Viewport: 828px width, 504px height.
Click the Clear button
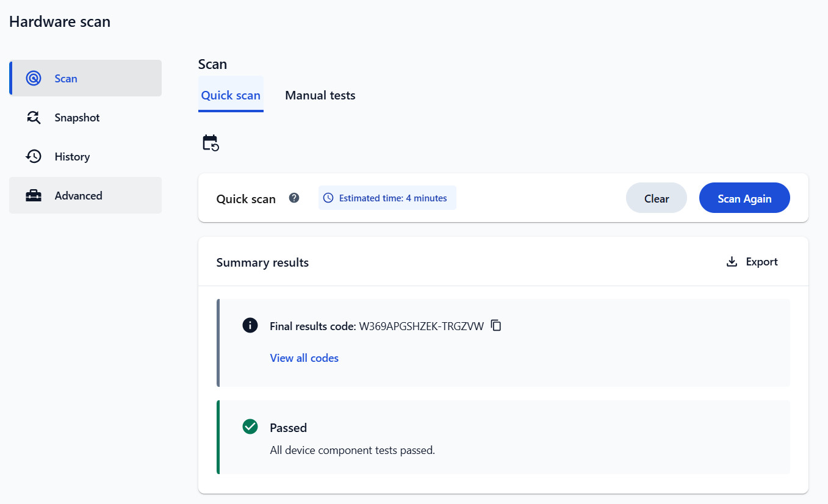click(x=657, y=198)
